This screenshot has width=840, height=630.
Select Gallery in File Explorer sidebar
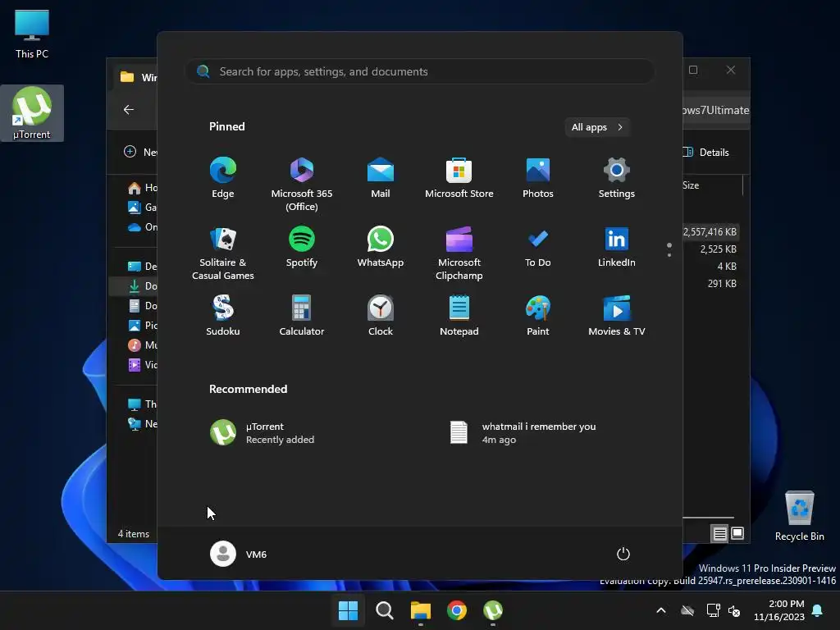pyautogui.click(x=142, y=208)
